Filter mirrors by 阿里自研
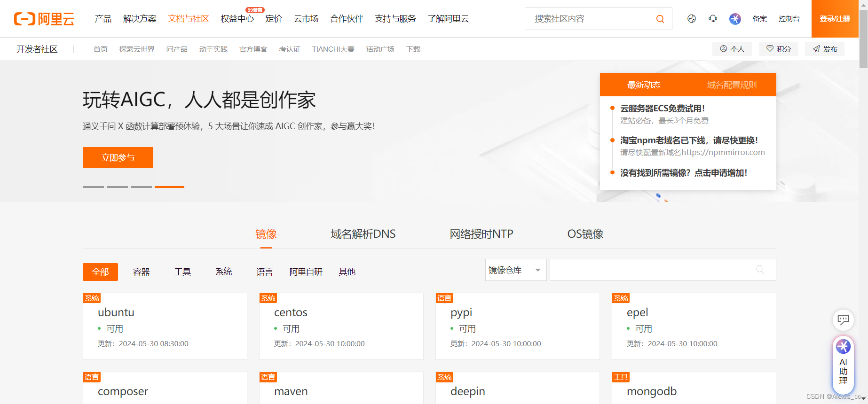Image resolution: width=868 pixels, height=404 pixels. tap(306, 272)
